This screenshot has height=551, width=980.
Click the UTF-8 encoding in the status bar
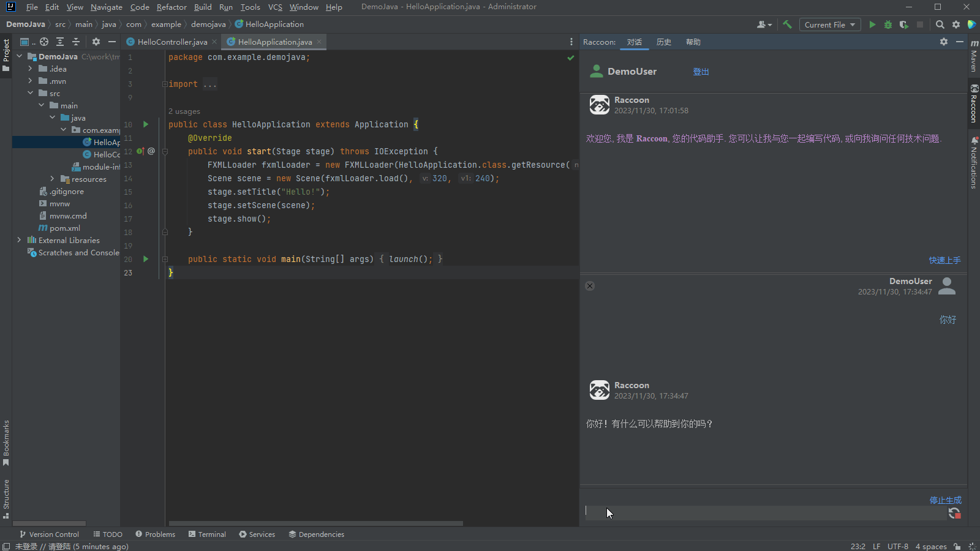point(898,546)
